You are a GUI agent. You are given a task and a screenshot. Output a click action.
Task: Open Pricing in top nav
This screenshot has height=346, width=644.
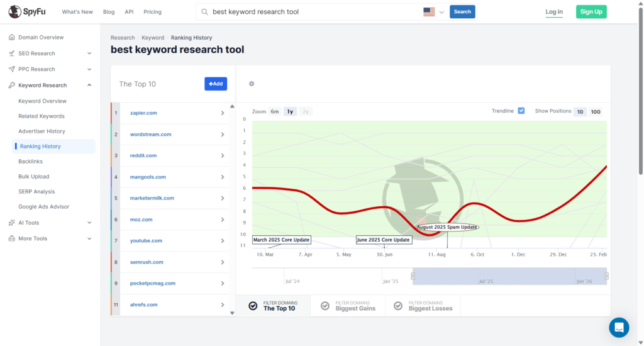152,12
